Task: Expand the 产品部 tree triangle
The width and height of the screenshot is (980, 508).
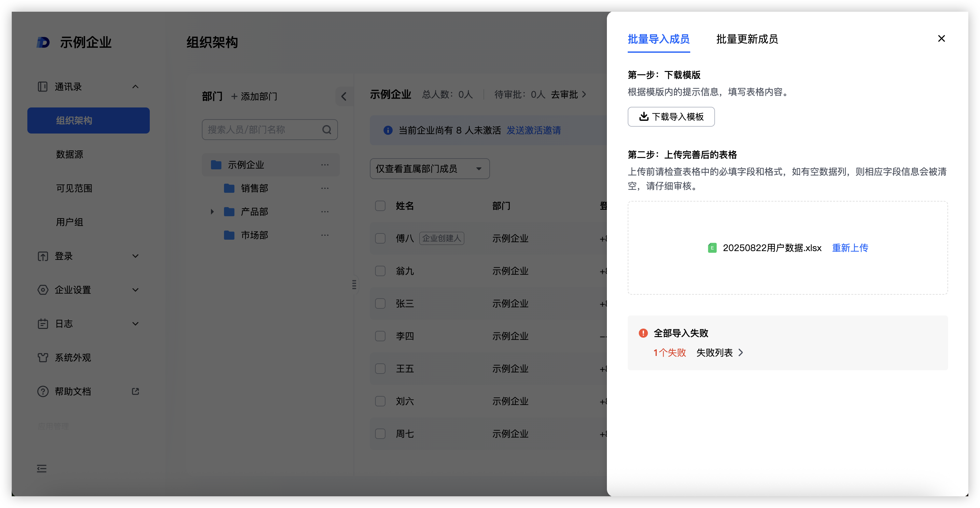Action: click(x=212, y=212)
